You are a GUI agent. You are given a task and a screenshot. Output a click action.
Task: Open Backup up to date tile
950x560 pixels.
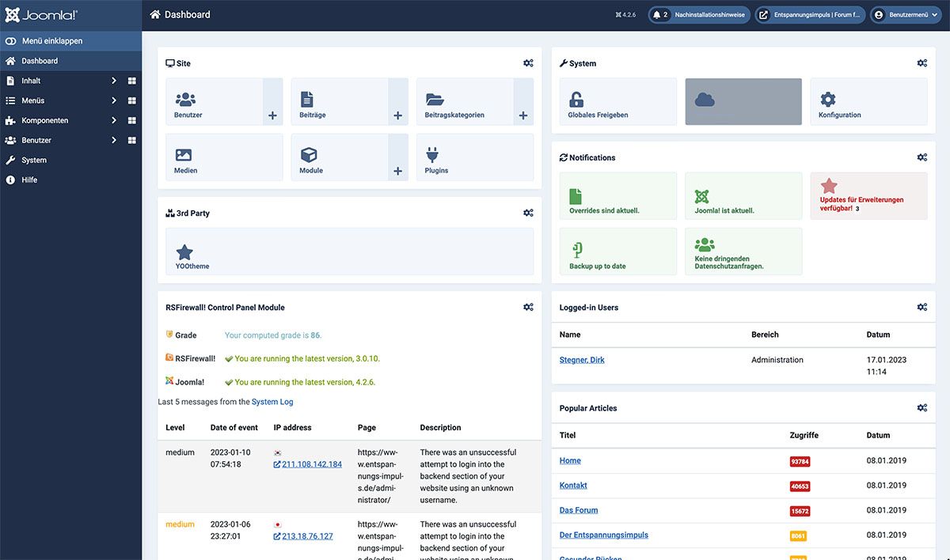click(x=618, y=252)
